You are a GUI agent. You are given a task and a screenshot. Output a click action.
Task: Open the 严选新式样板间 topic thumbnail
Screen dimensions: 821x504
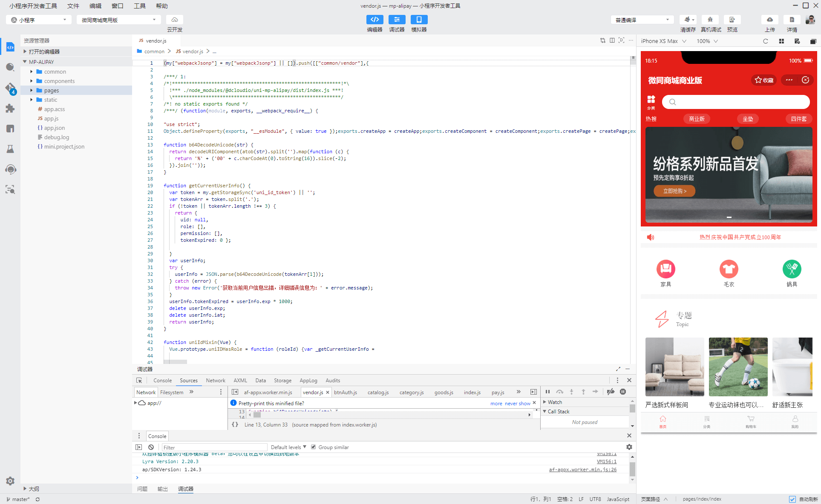pyautogui.click(x=674, y=367)
